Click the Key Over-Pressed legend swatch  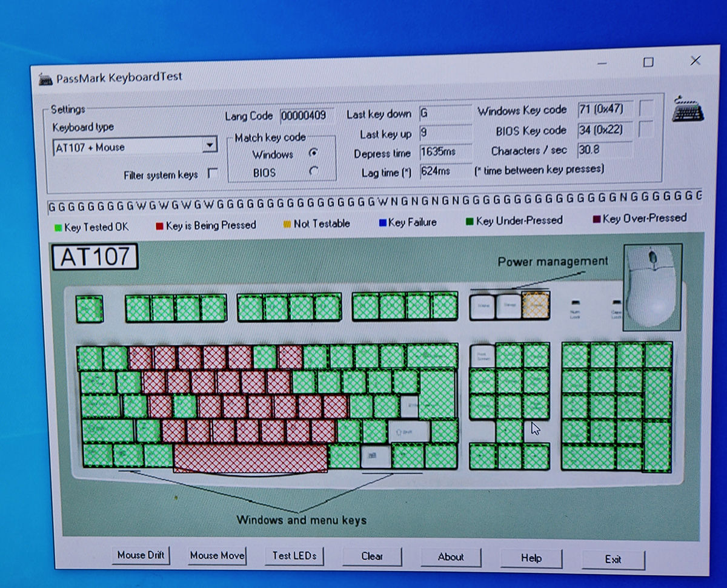point(596,219)
